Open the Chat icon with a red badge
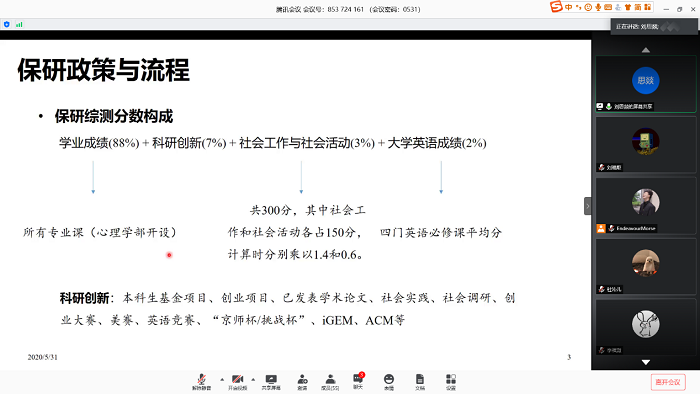Screen dimensions: 700x394 click(x=358, y=381)
